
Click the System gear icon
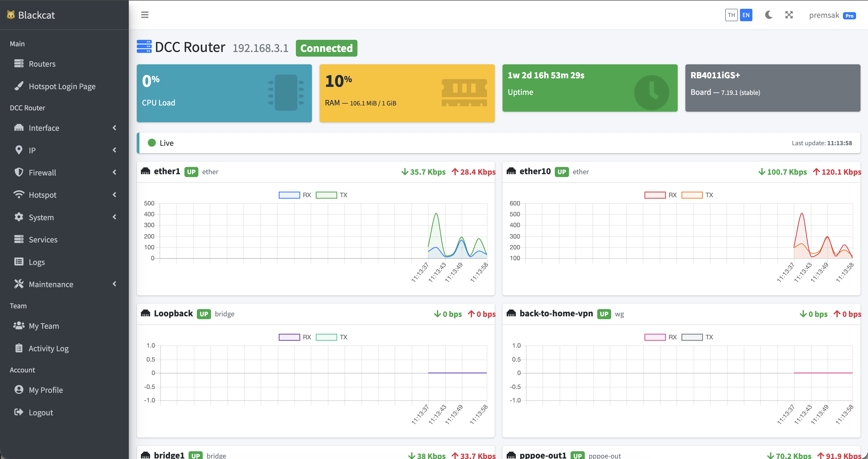tap(19, 217)
